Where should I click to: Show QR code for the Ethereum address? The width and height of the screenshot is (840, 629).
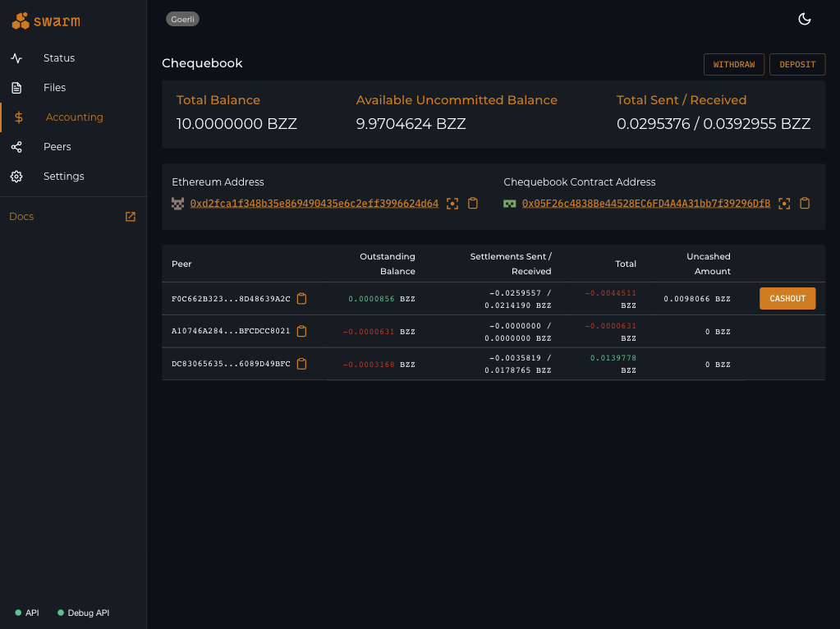point(452,204)
